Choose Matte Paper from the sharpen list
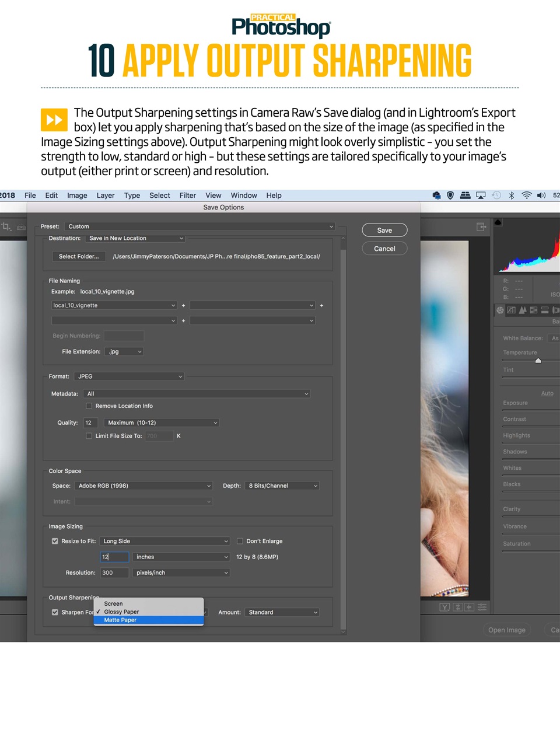 [120, 620]
